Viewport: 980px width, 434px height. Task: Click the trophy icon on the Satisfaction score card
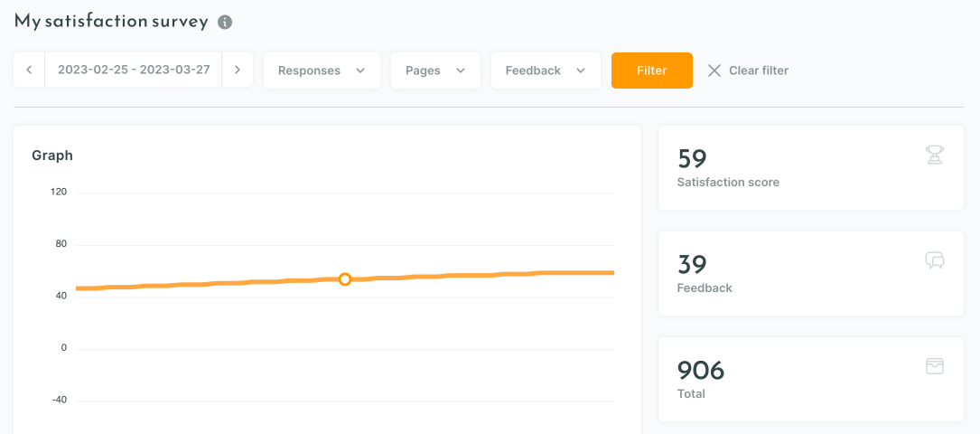(934, 155)
